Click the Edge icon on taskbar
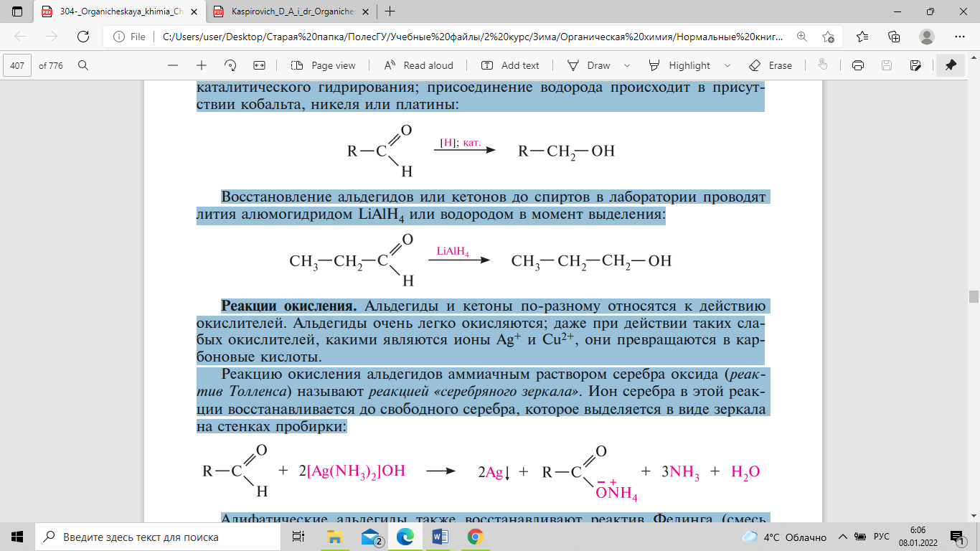 coord(405,537)
